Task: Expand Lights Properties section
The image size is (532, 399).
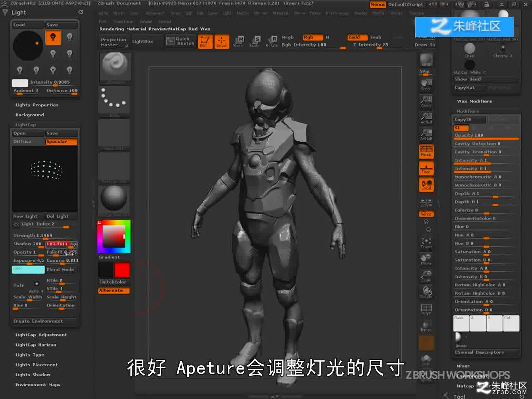Action: tap(37, 105)
